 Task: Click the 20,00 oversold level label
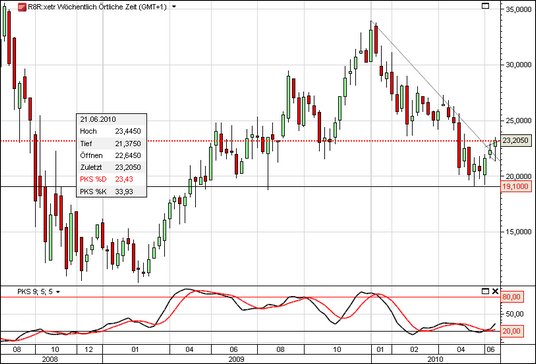[511, 331]
